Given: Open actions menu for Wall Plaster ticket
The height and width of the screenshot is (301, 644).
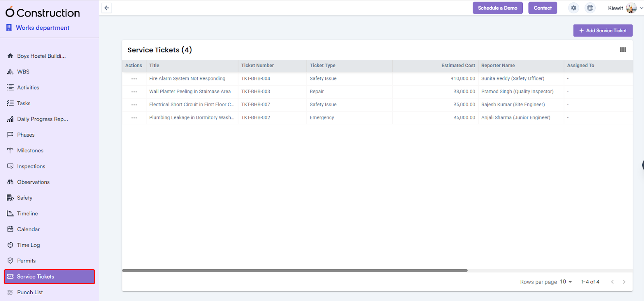Looking at the screenshot, I should 134,92.
